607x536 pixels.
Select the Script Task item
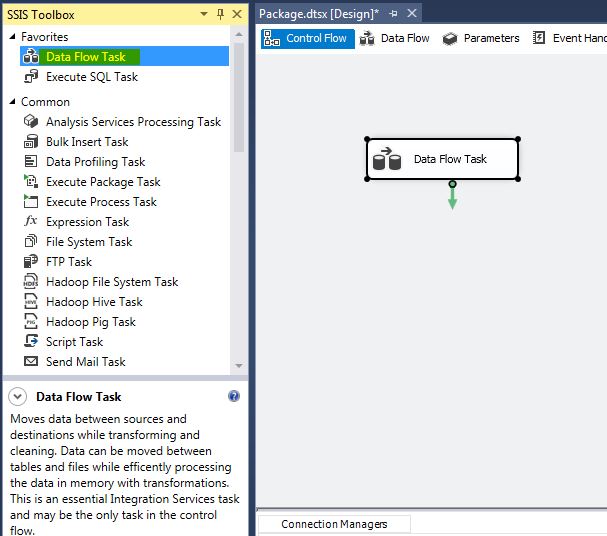124,342
